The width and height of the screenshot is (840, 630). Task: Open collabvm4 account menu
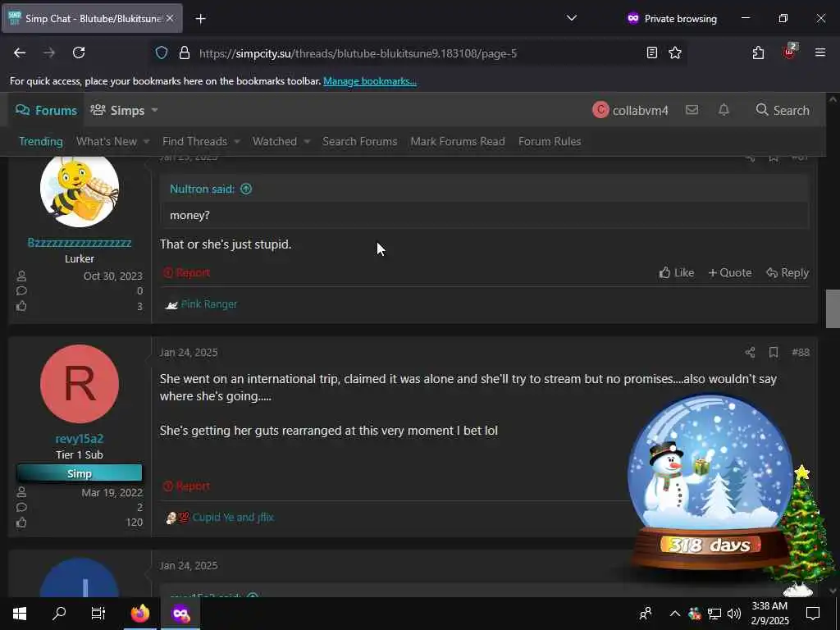coord(631,110)
